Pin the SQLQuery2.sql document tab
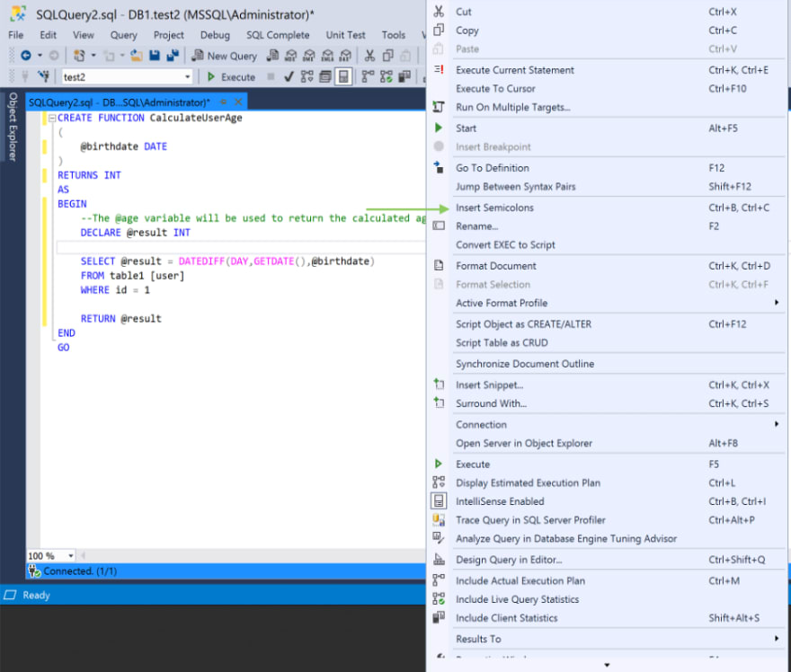 [x=224, y=102]
